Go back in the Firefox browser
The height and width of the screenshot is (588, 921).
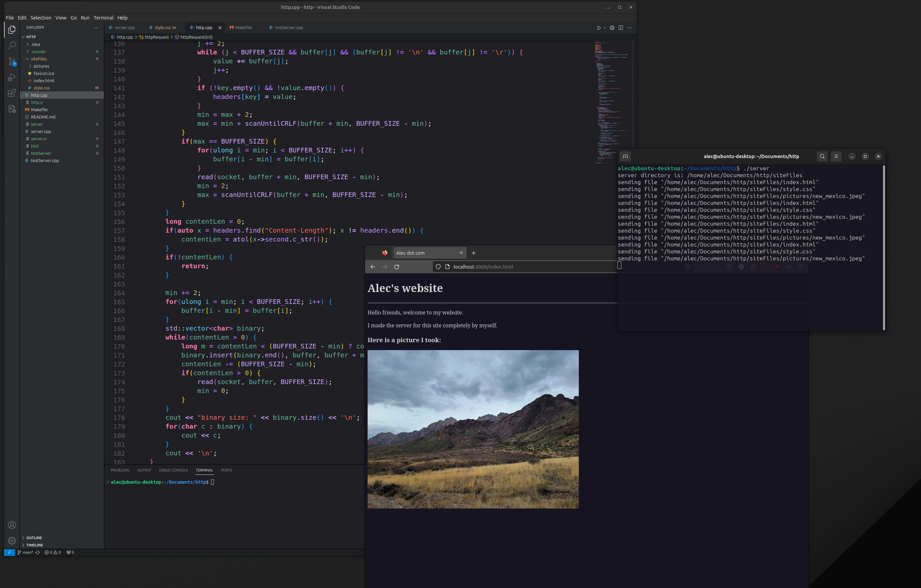(x=373, y=267)
